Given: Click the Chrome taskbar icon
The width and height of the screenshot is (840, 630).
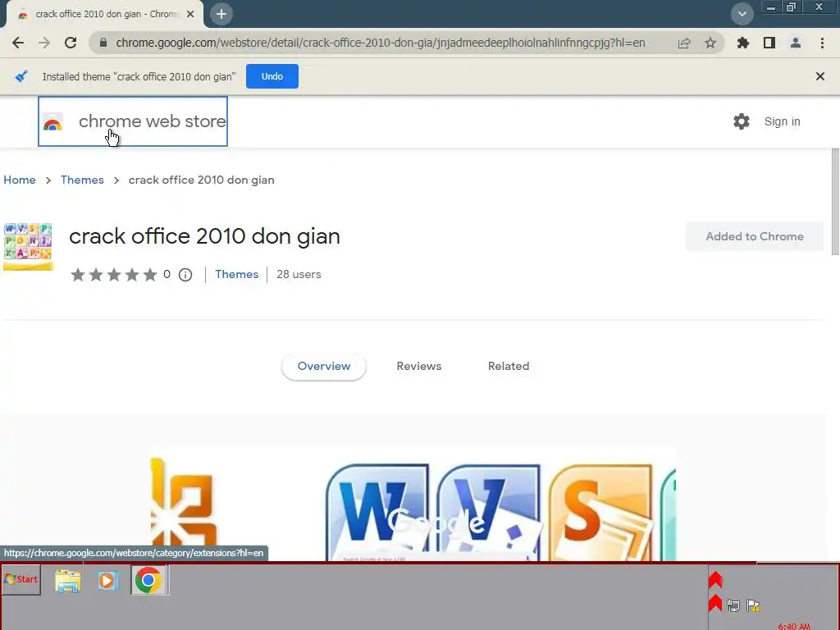Looking at the screenshot, I should [x=148, y=580].
